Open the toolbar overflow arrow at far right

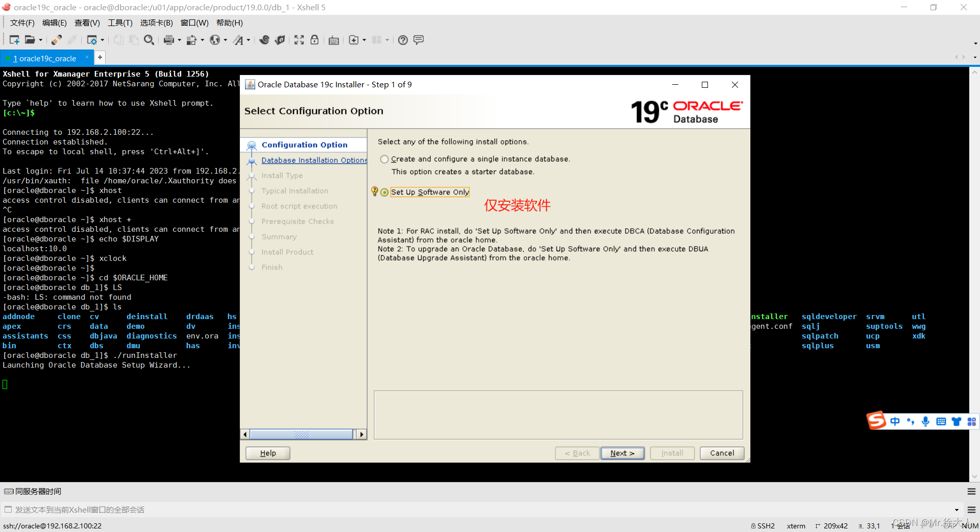[x=975, y=43]
